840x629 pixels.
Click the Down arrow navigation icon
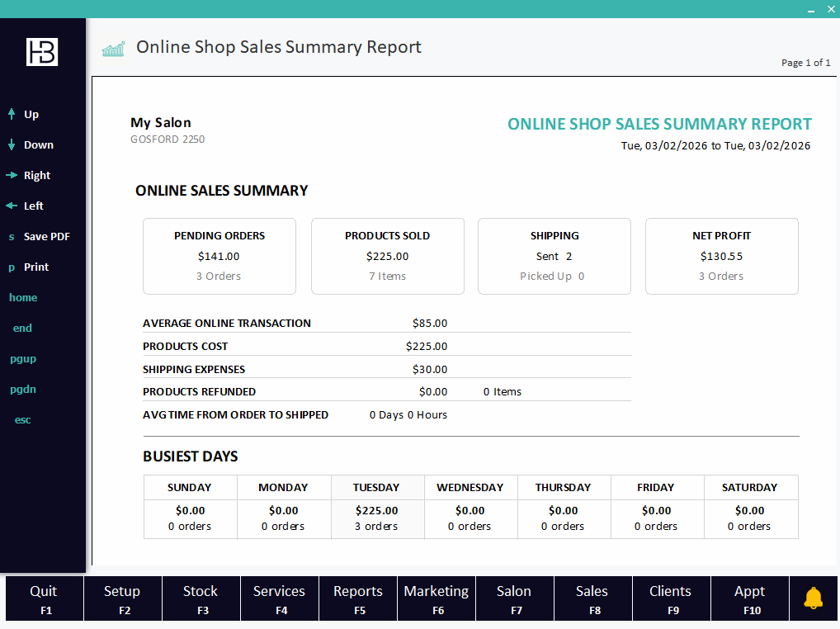click(x=11, y=144)
